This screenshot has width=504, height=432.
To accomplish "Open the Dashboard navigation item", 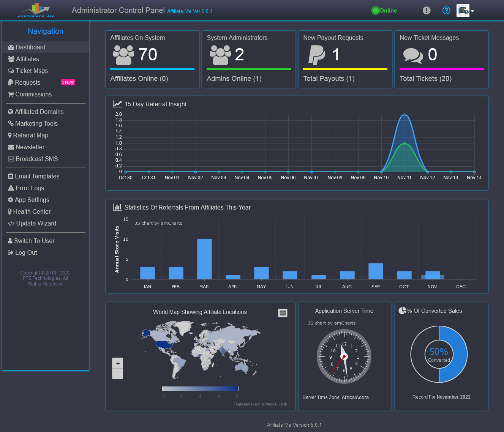I will click(x=46, y=47).
